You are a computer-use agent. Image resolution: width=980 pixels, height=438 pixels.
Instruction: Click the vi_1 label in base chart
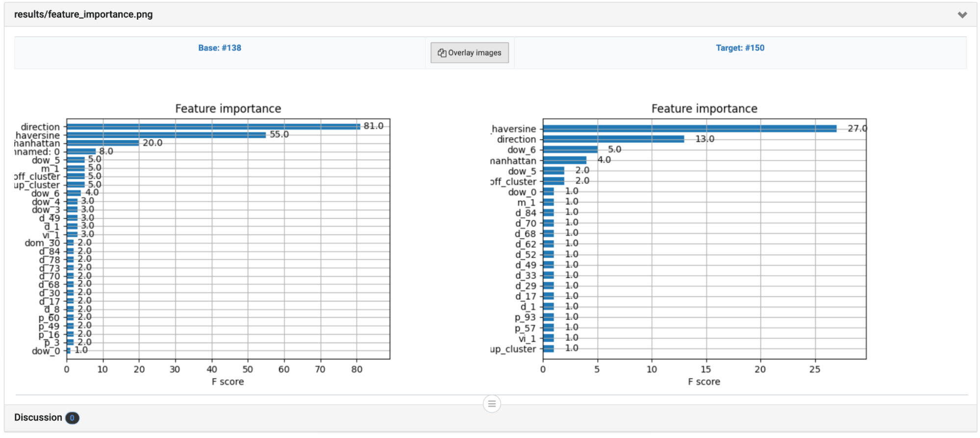[50, 235]
